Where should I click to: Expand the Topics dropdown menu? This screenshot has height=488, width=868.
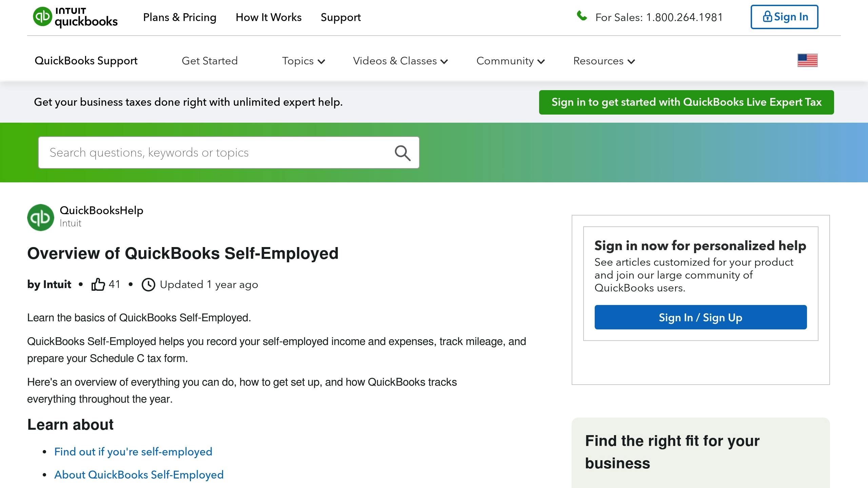click(x=303, y=61)
